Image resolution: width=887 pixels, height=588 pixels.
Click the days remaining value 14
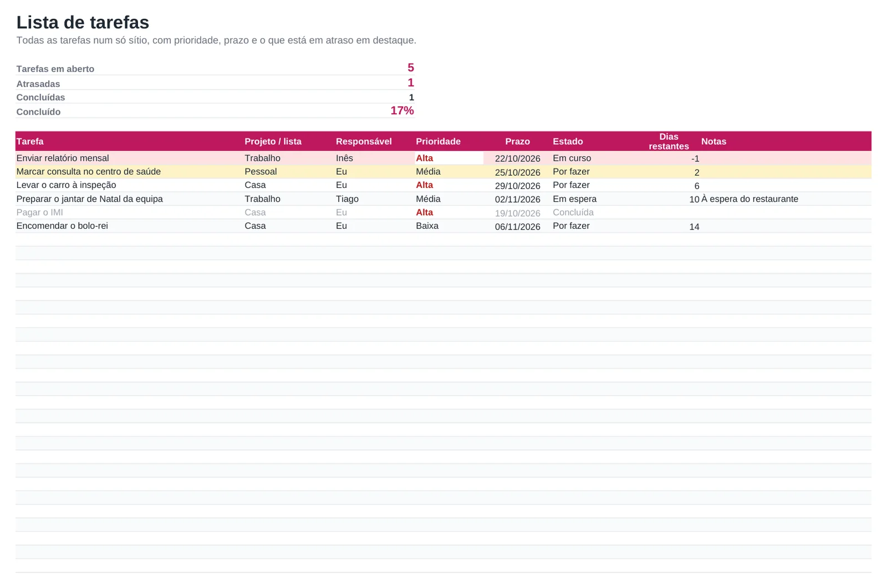(694, 227)
